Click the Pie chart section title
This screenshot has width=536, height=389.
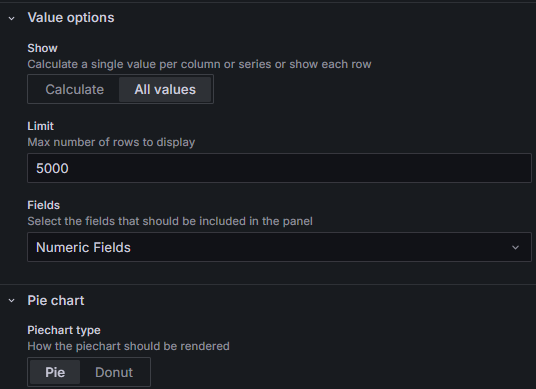pos(56,300)
